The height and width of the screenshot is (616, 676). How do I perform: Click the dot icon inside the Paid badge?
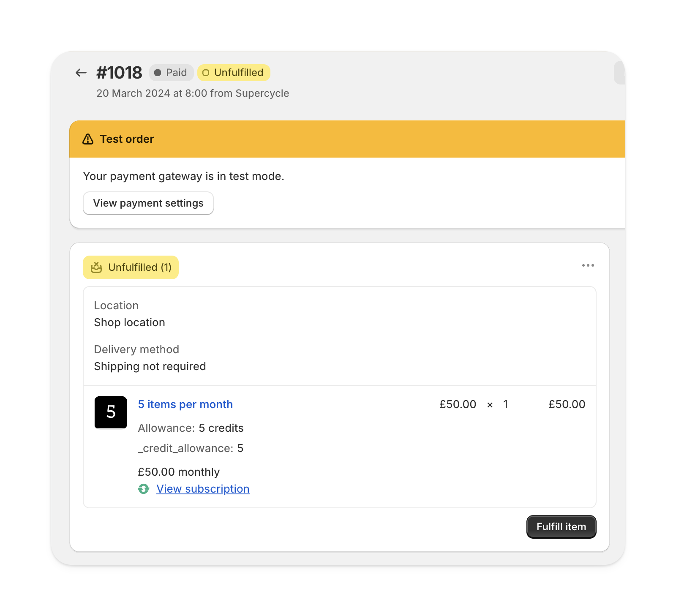pos(158,72)
